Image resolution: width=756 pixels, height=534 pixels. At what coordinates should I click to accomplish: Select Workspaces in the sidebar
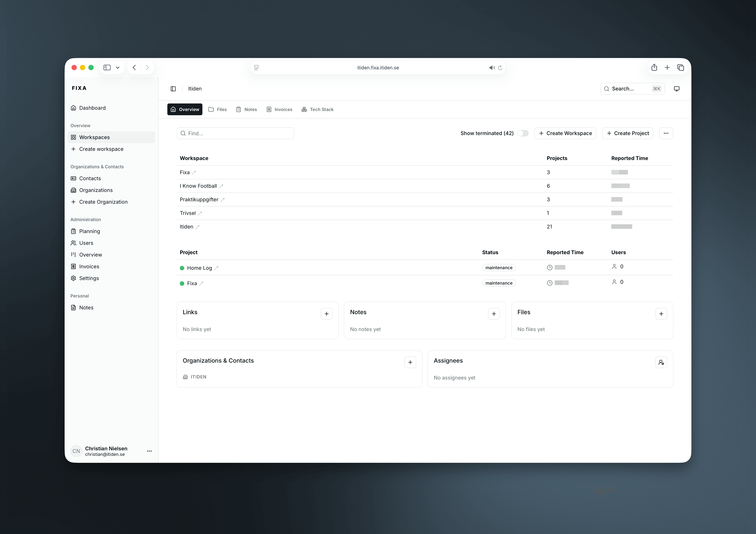tap(111, 137)
